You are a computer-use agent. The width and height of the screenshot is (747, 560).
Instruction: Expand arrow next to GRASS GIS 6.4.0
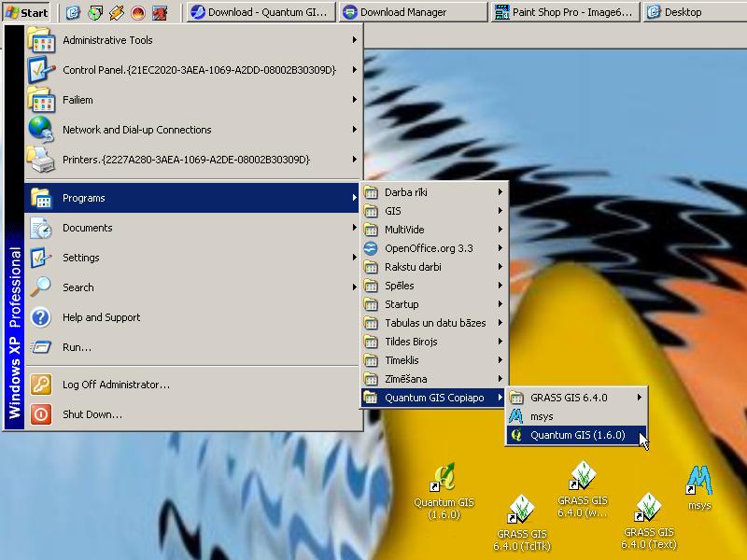point(639,398)
